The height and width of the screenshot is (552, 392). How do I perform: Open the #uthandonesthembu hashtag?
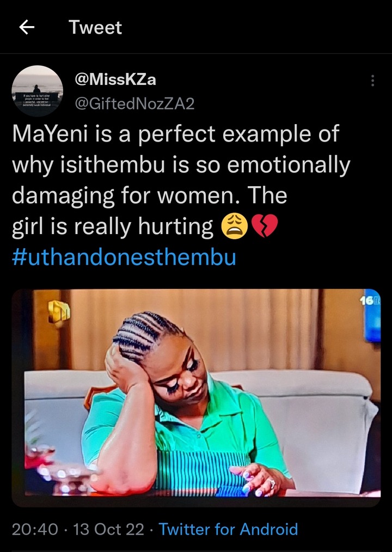pyautogui.click(x=124, y=257)
